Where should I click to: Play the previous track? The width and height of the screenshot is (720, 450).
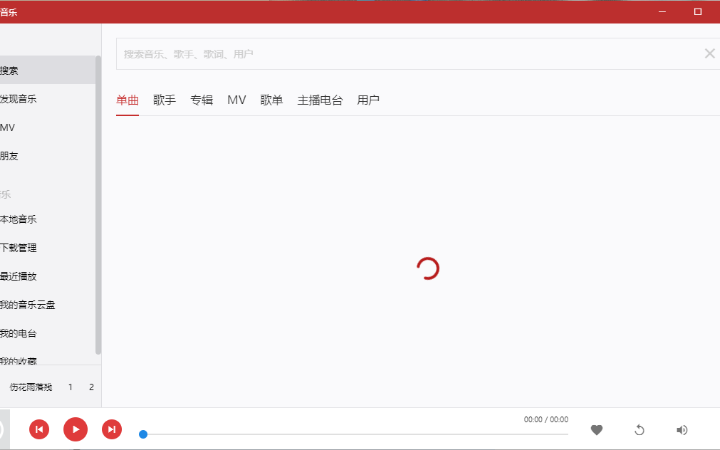coord(39,429)
